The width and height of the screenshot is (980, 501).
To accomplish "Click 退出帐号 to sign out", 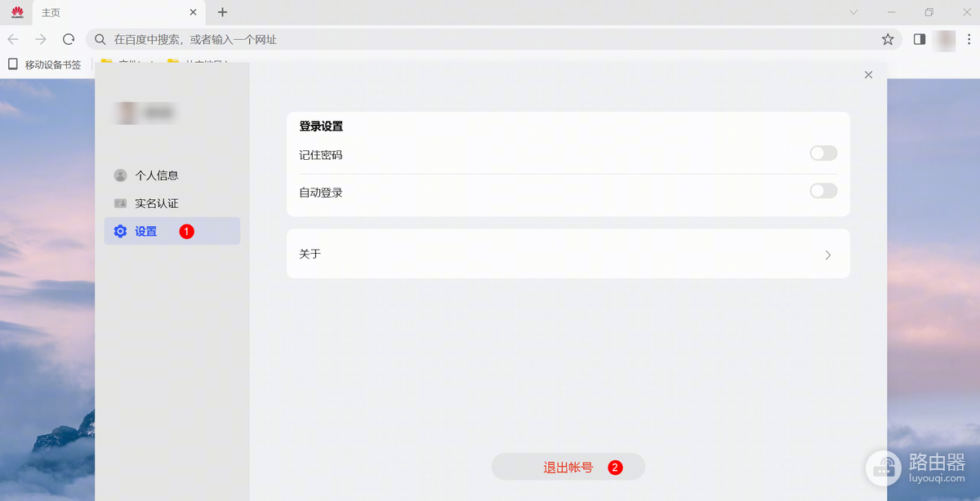I will [568, 467].
